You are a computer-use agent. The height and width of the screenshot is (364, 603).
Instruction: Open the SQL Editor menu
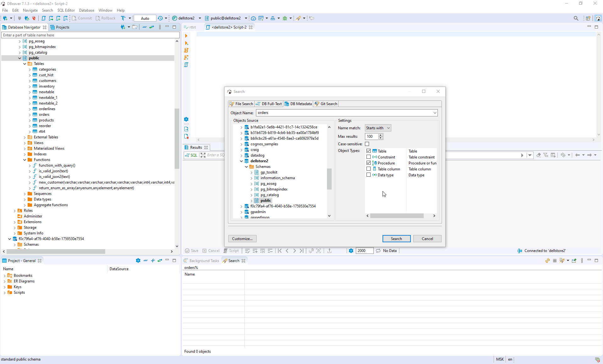66,10
